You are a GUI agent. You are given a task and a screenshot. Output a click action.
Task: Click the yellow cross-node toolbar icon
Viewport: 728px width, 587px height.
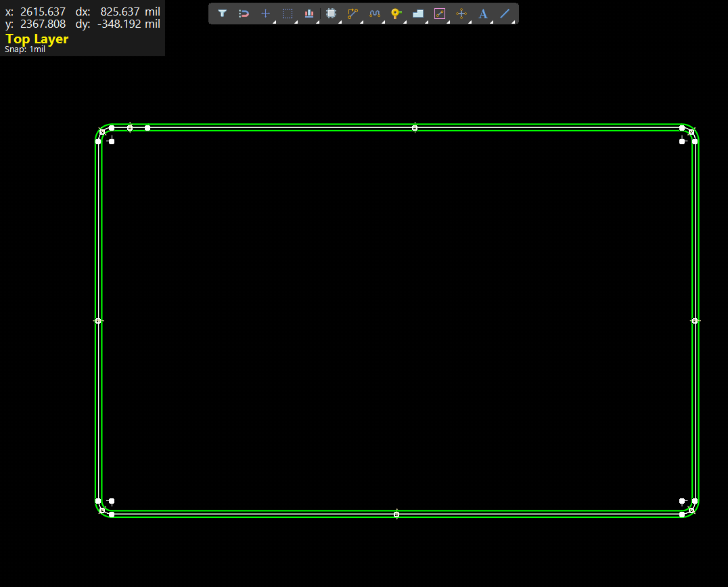(x=461, y=14)
